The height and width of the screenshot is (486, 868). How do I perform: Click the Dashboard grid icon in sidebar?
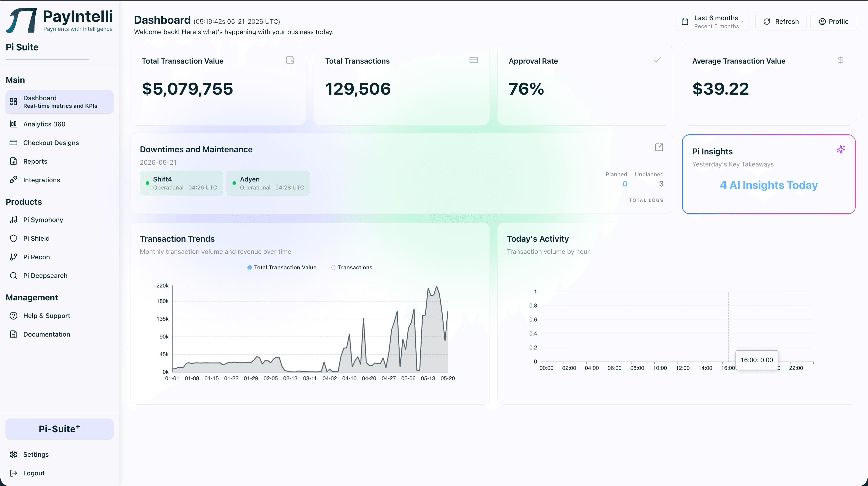(x=13, y=102)
